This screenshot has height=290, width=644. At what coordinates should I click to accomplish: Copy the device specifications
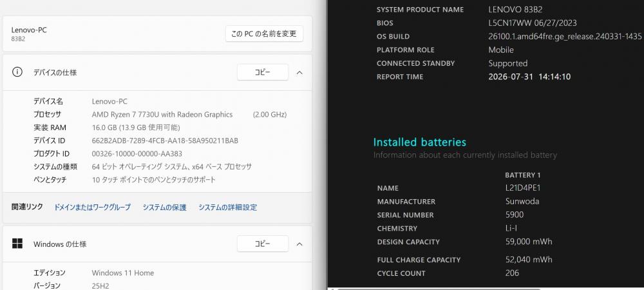(263, 72)
